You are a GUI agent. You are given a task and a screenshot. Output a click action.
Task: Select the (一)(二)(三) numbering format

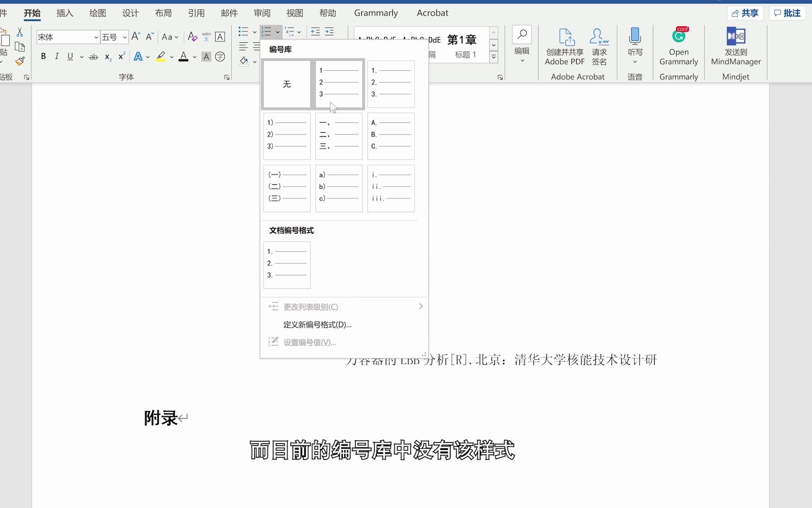pyautogui.click(x=287, y=188)
